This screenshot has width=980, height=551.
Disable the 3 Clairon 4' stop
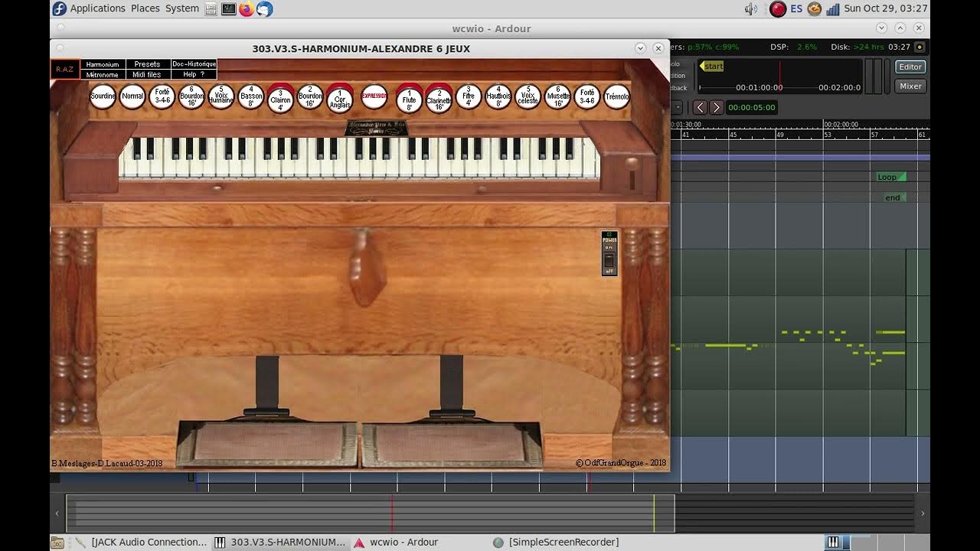(x=280, y=99)
